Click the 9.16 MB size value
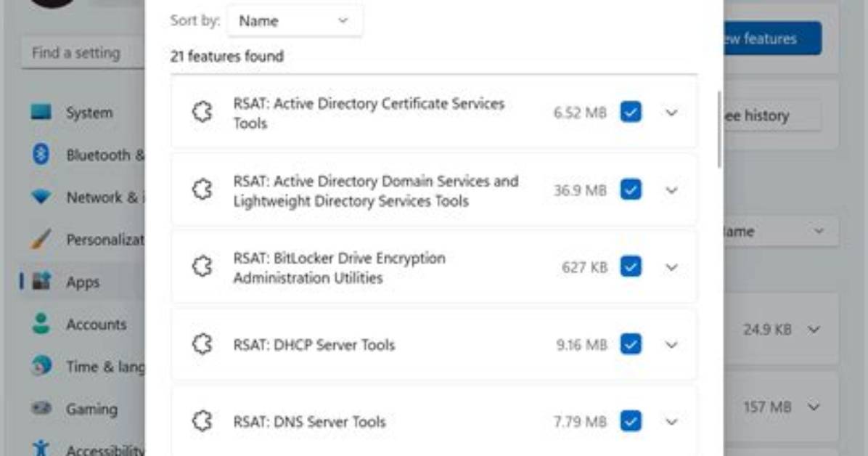This screenshot has height=456, width=868. coord(581,345)
